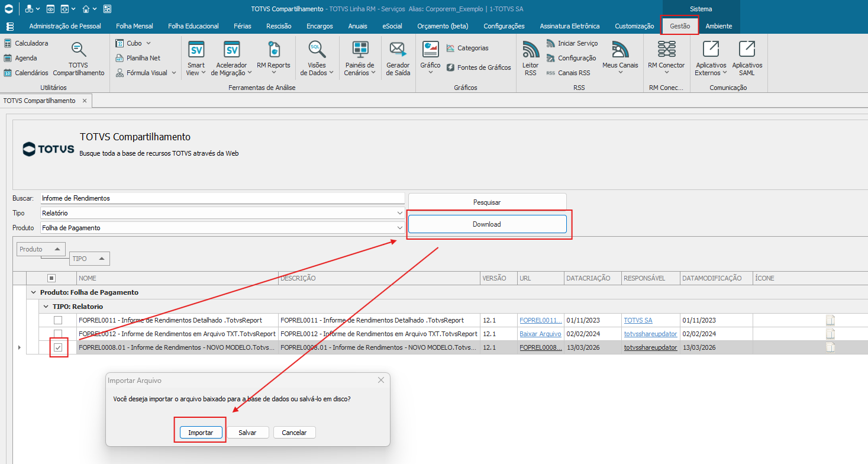Viewport: 868px width, 464px height.
Task: Open the eSocial ribbon tab
Action: pyautogui.click(x=392, y=26)
